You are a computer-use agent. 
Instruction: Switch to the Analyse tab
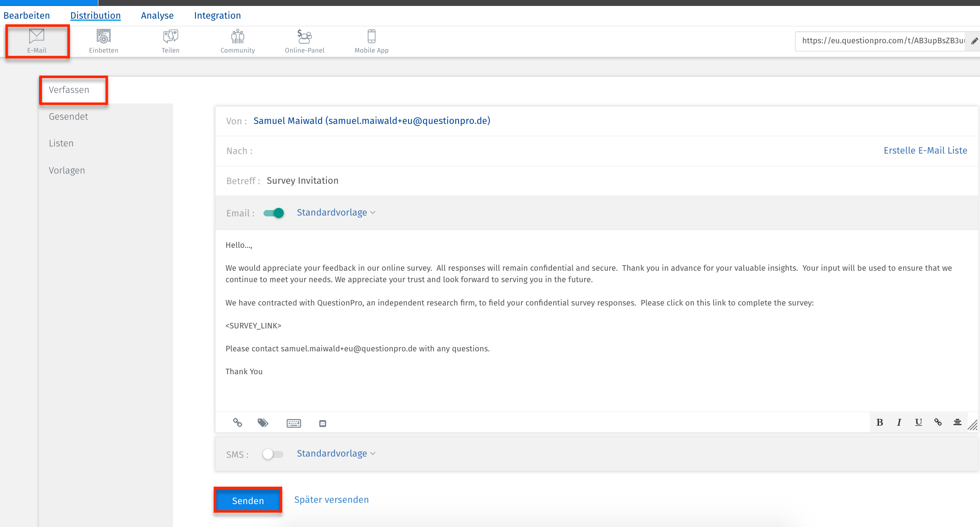coord(157,16)
